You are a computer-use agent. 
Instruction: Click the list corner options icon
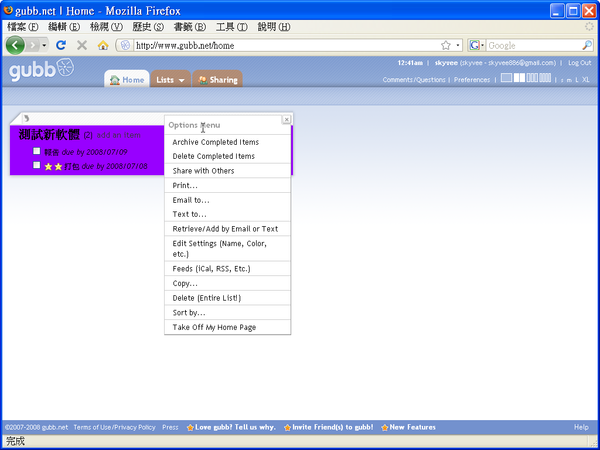click(26, 118)
